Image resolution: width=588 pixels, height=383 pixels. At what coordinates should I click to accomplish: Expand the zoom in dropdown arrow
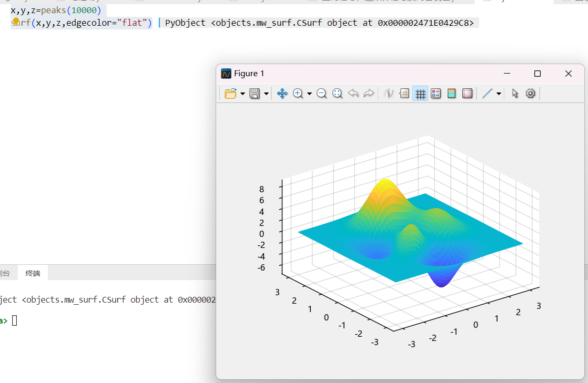click(x=309, y=94)
